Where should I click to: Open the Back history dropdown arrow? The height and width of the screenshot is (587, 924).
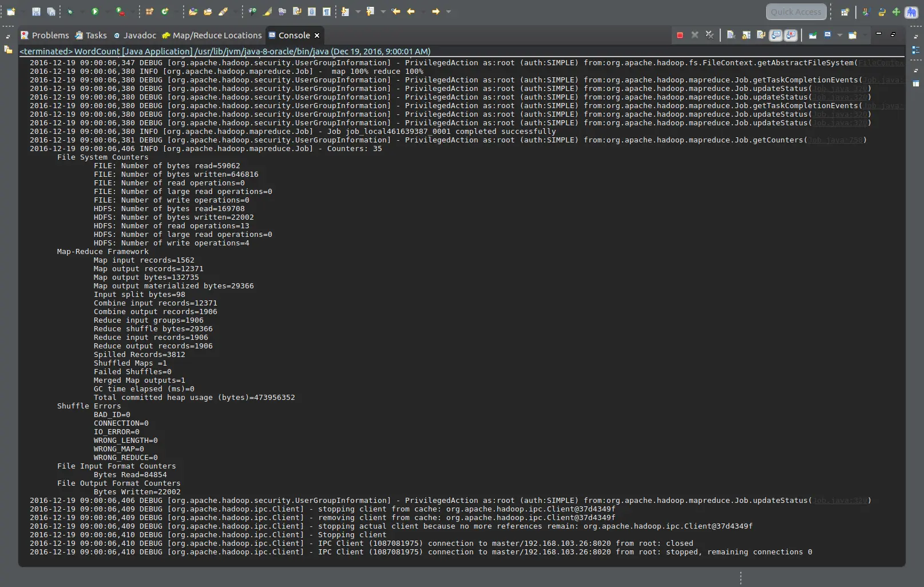(423, 11)
